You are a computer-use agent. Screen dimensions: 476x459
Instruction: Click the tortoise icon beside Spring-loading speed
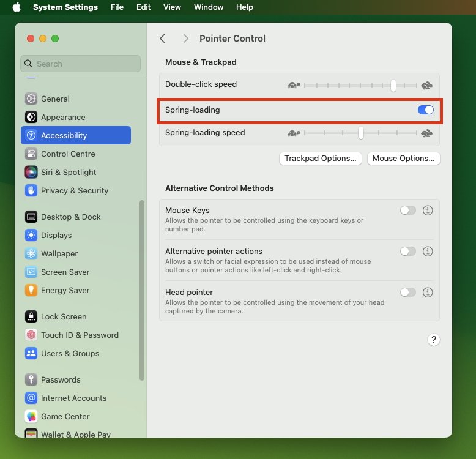click(x=294, y=133)
